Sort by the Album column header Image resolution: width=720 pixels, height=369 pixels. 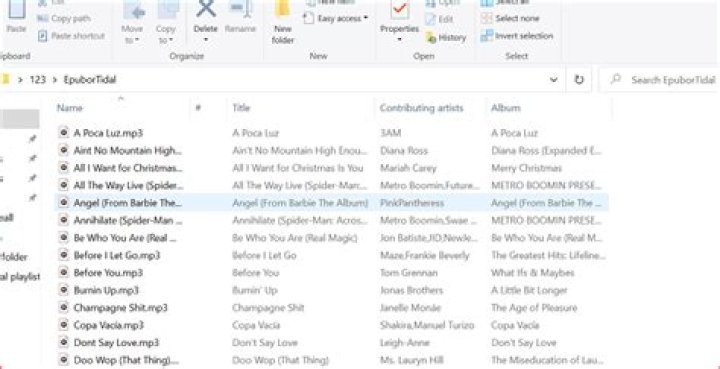[x=506, y=108]
